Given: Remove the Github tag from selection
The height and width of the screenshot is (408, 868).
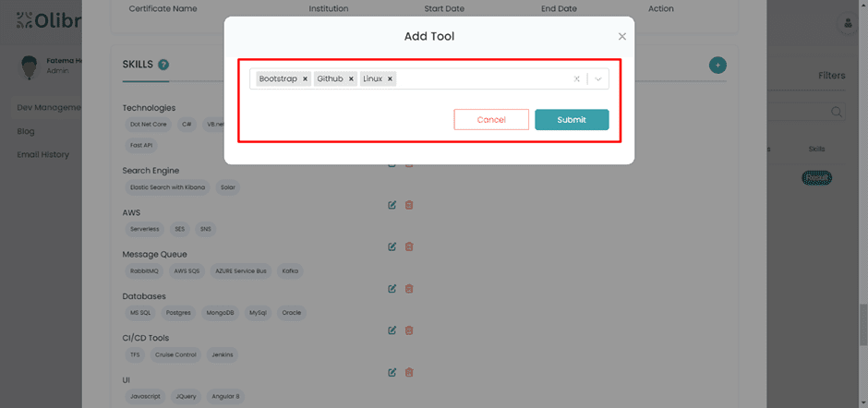Looking at the screenshot, I should [x=351, y=79].
